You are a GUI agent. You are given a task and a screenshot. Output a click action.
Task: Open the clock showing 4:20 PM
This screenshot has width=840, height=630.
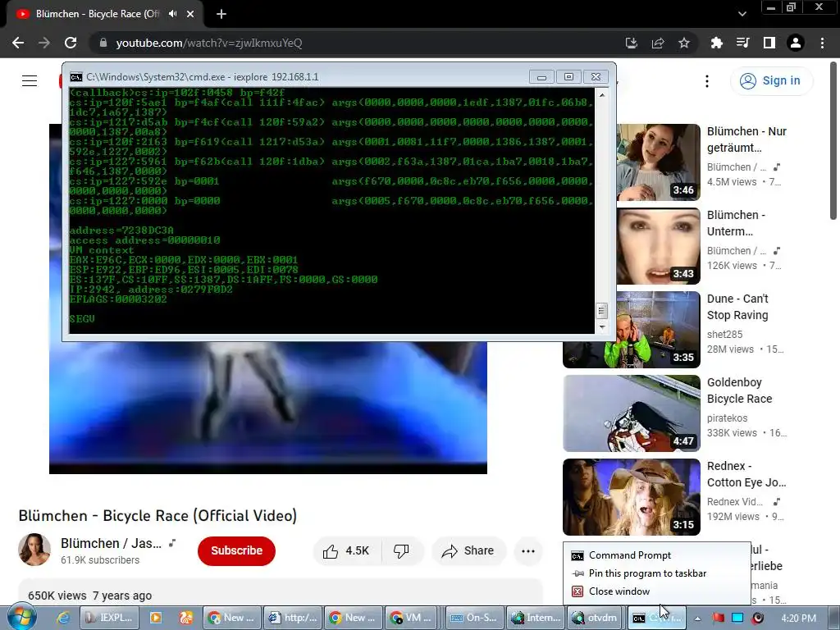coord(798,619)
